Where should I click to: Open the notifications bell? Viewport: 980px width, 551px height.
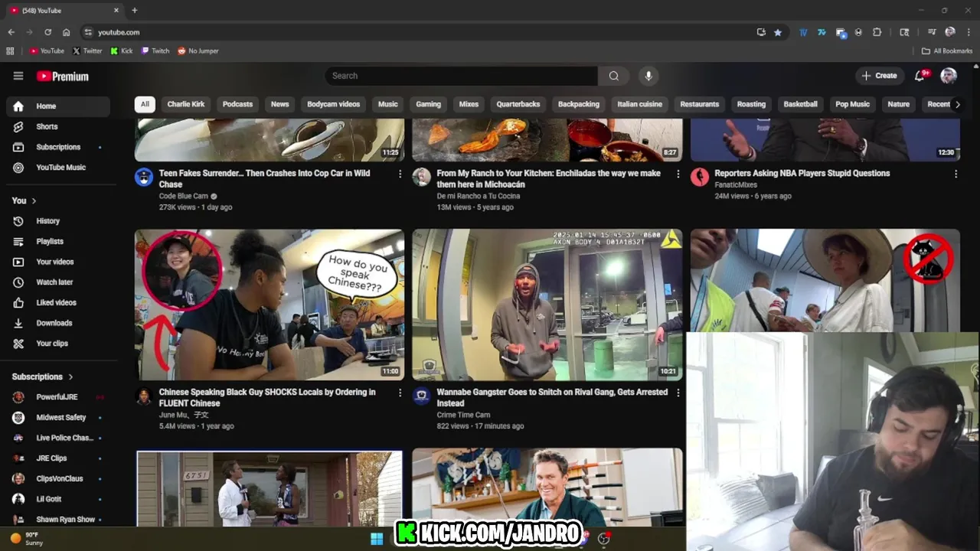point(920,75)
